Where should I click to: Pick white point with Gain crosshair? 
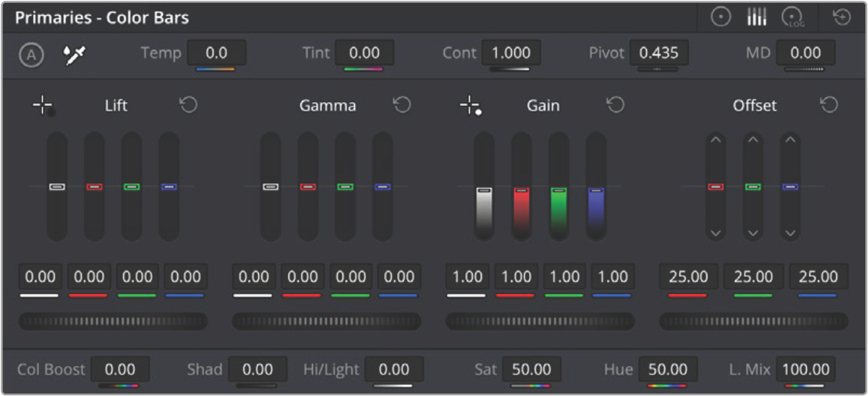pyautogui.click(x=470, y=105)
